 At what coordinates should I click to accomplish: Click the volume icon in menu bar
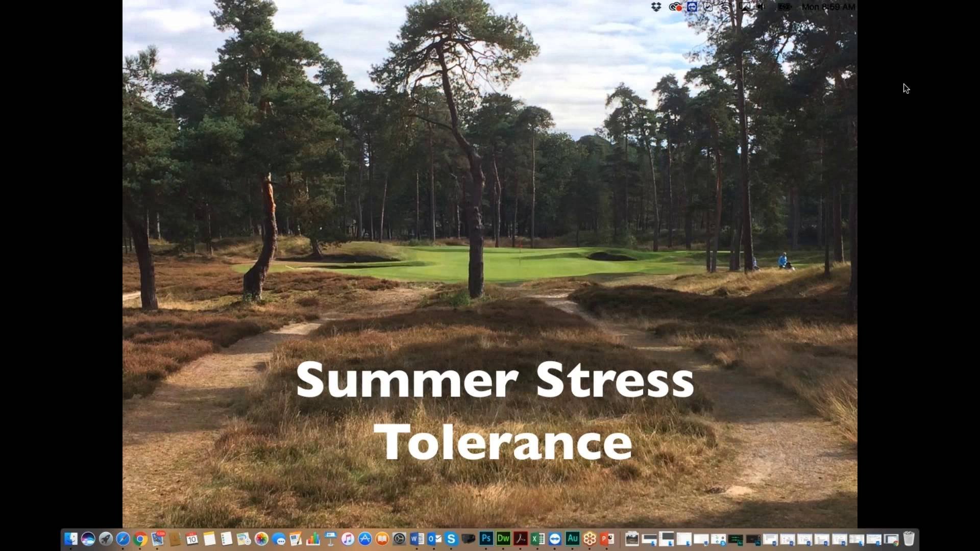(762, 7)
